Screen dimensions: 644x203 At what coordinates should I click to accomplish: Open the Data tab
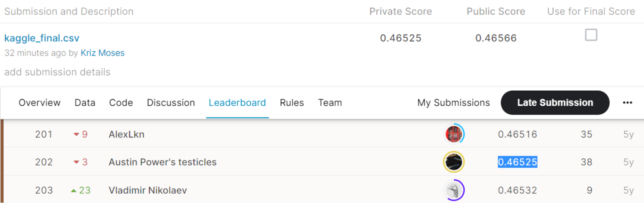tap(85, 103)
